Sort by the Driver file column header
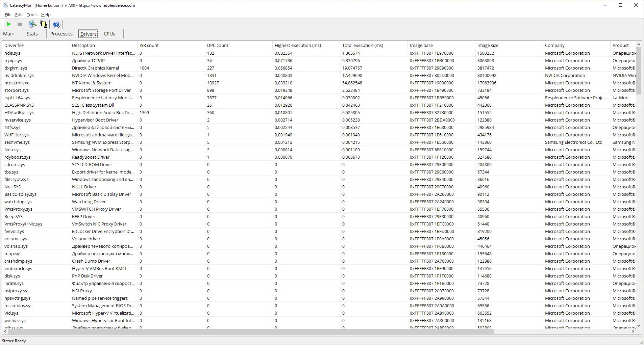This screenshot has height=345, width=644. tap(36, 45)
